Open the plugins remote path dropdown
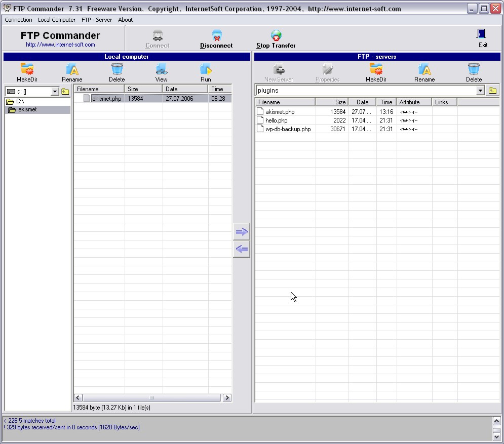Image resolution: width=504 pixels, height=444 pixels. [480, 91]
